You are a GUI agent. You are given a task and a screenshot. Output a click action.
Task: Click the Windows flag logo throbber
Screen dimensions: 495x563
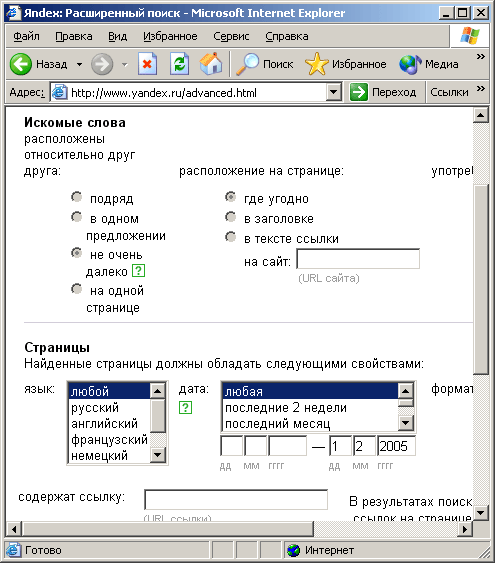[x=470, y=36]
